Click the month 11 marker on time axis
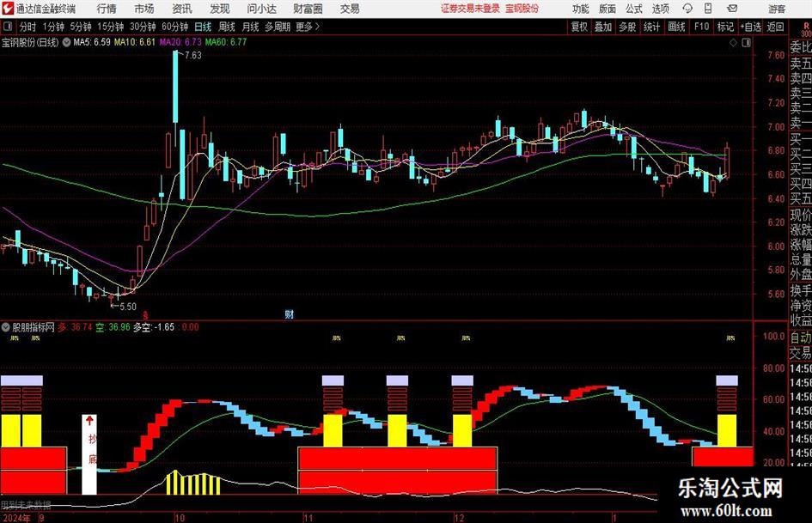Viewport: 812px width, 523px height. click(308, 518)
